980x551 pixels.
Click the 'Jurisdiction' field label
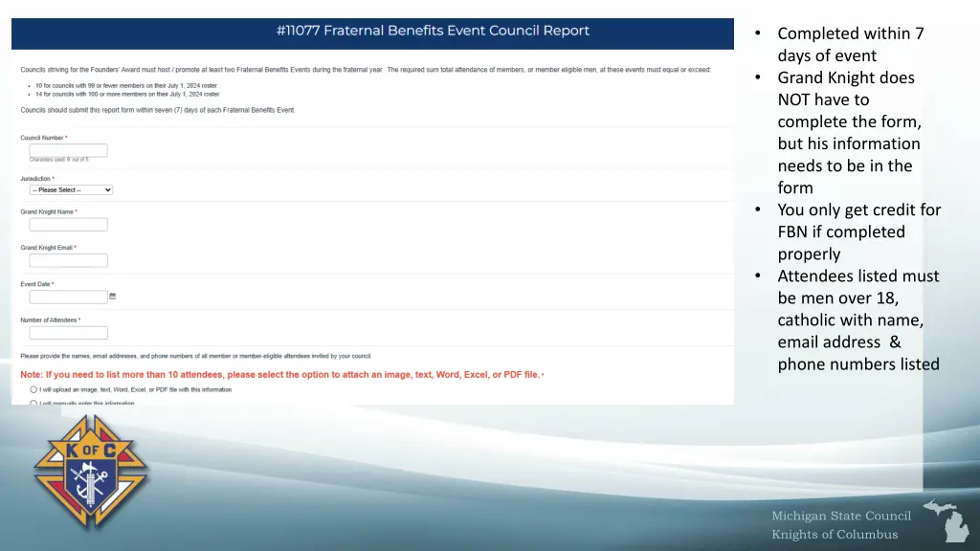coord(35,179)
